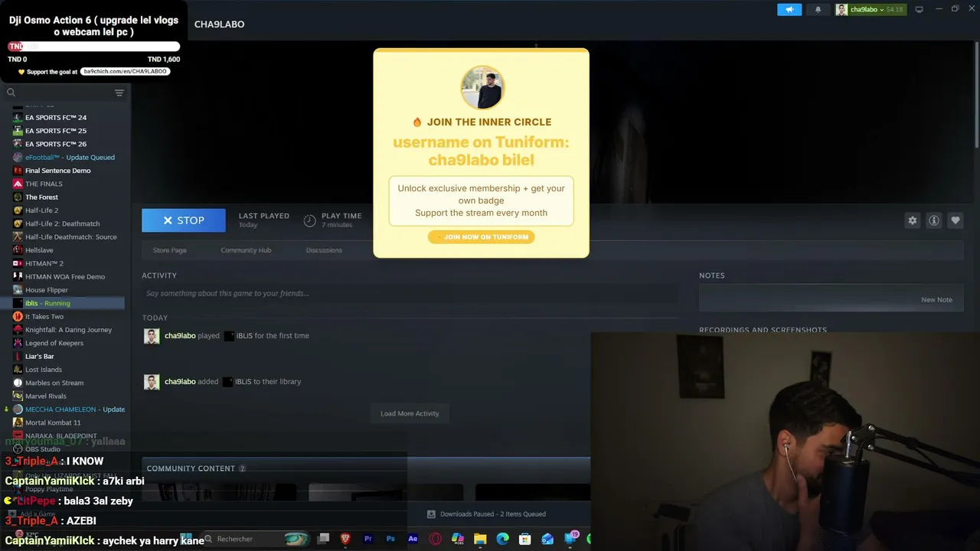Open File Explorer from taskbar
This screenshot has width=980, height=551.
(x=480, y=539)
